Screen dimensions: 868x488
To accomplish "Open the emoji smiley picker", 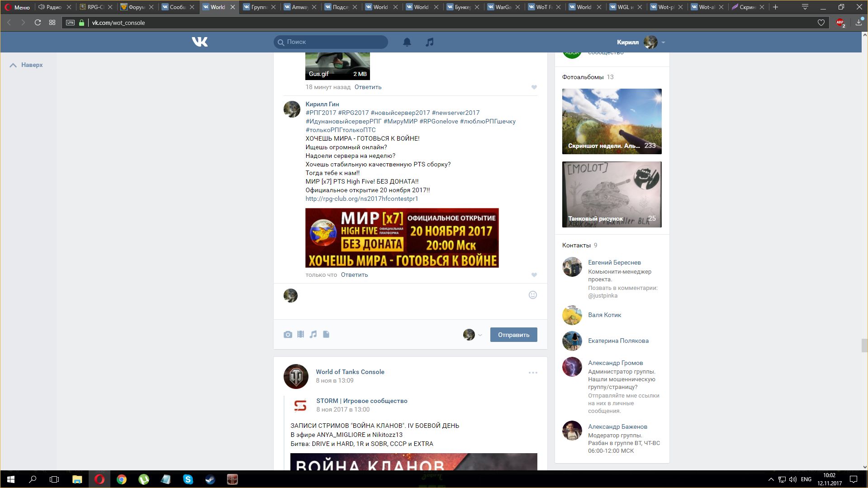I will click(533, 295).
